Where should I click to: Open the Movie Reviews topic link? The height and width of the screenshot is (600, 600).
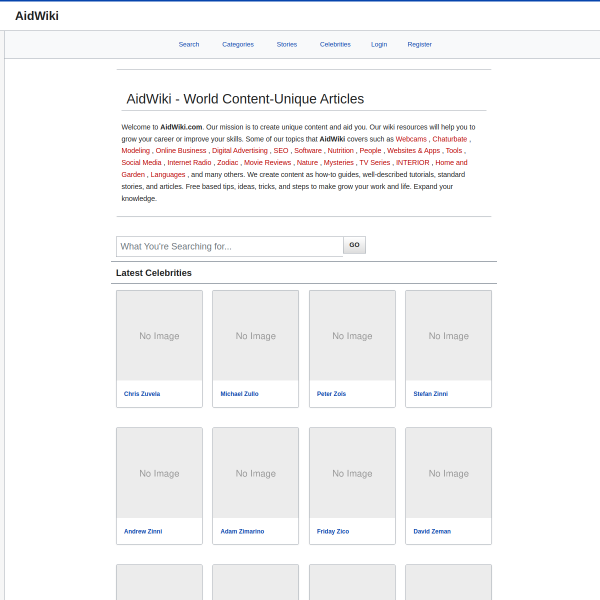tap(267, 163)
